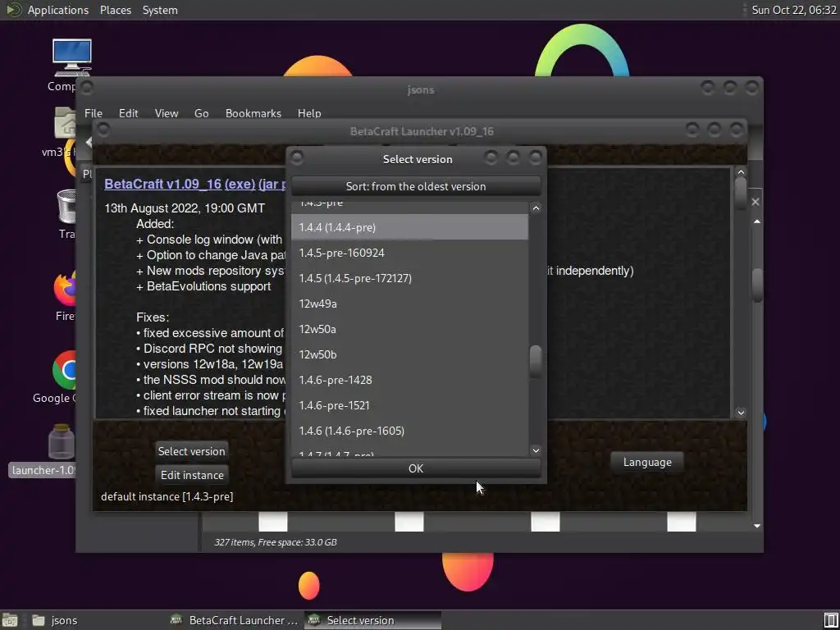Click the clock showing Sun Oct 22, 06:32
The height and width of the screenshot is (630, 840).
(x=793, y=10)
